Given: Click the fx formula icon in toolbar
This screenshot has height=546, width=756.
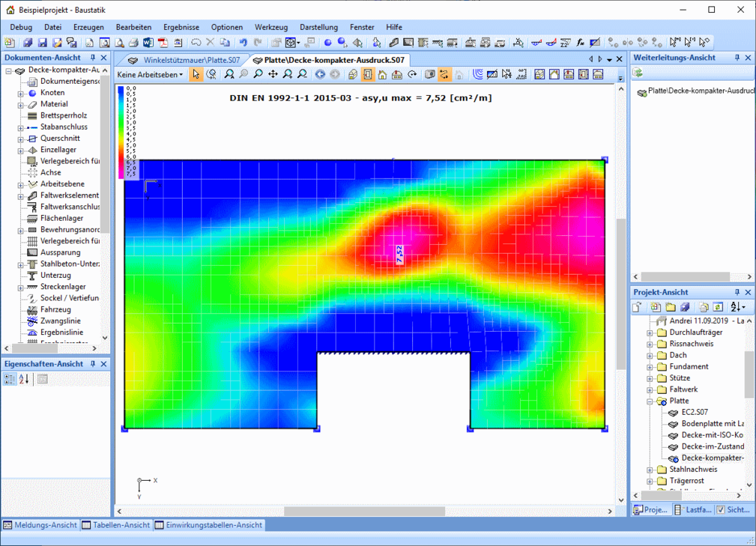Looking at the screenshot, I should click(x=580, y=43).
